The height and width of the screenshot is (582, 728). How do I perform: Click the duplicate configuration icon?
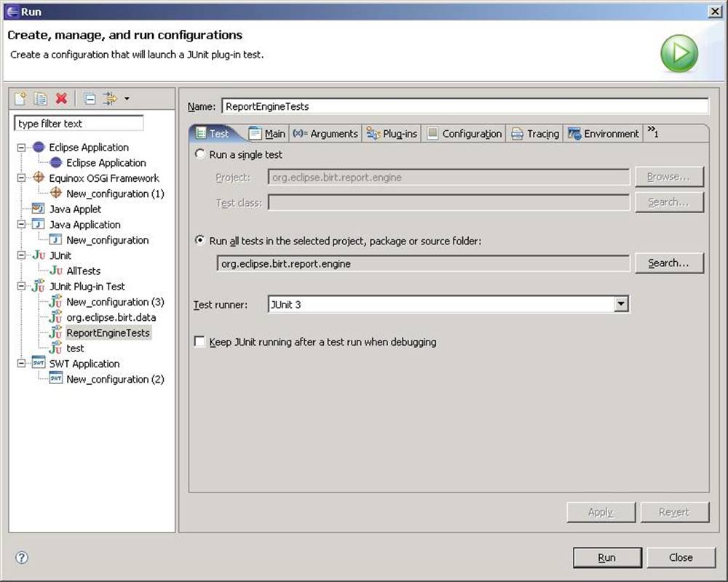tap(41, 99)
